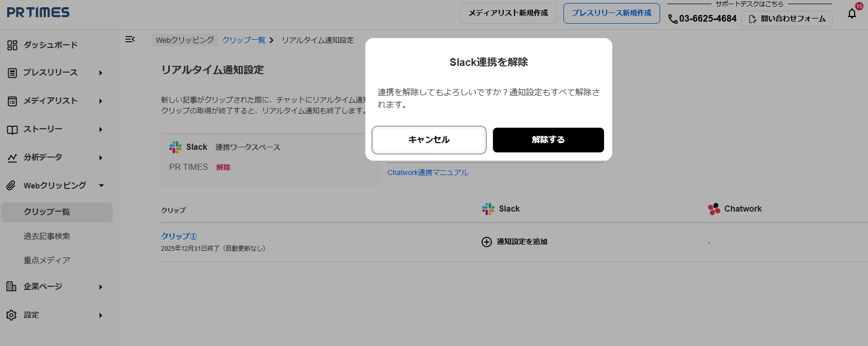Click クリップ一覧 breadcrumb link
The height and width of the screenshot is (346, 868).
click(244, 40)
